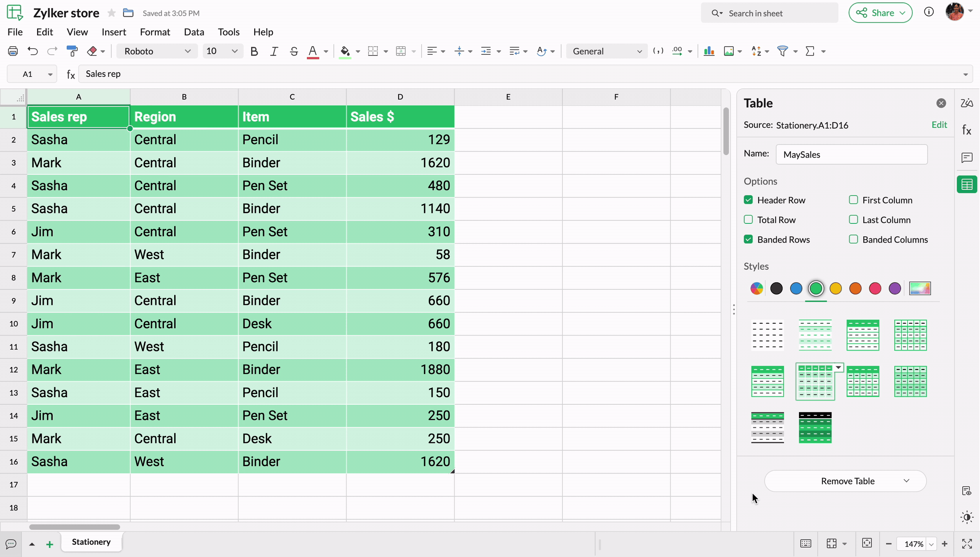
Task: Switch to the Stationery sheet tab
Action: pos(91,542)
